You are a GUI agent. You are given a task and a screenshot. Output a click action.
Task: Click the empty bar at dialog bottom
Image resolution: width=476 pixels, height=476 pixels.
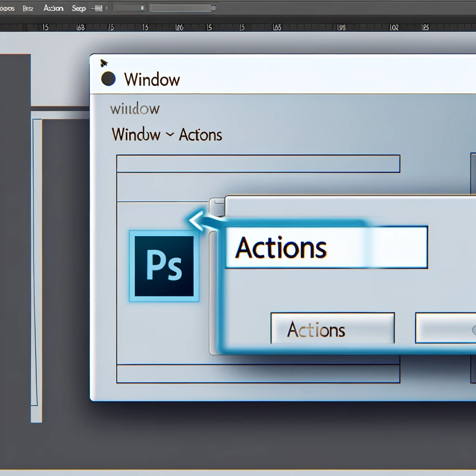[x=258, y=374]
